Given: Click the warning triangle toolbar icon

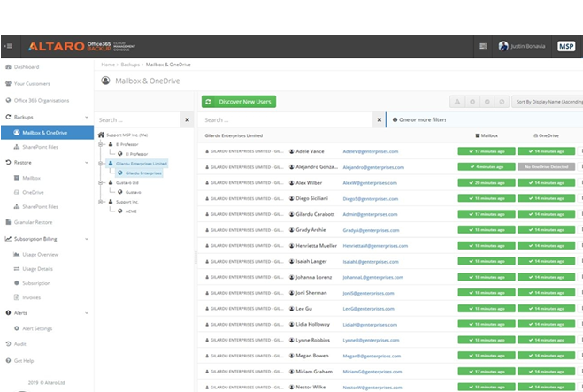Looking at the screenshot, I should [x=457, y=102].
